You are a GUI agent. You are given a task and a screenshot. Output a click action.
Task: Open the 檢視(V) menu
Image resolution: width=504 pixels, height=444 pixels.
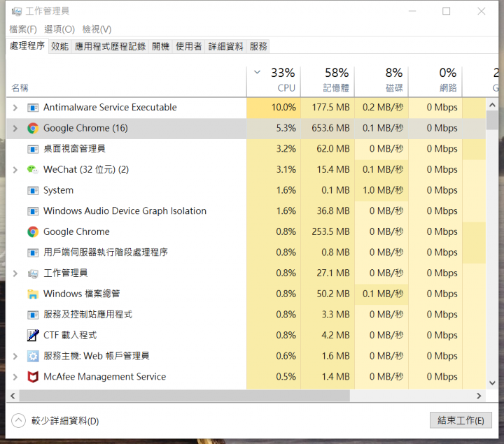tap(97, 29)
